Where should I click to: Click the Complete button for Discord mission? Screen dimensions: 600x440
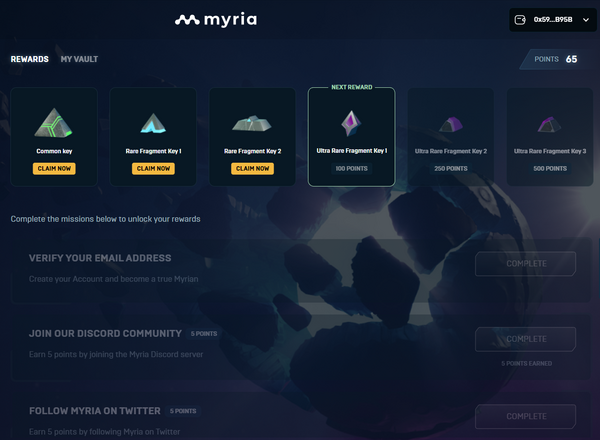(x=526, y=339)
